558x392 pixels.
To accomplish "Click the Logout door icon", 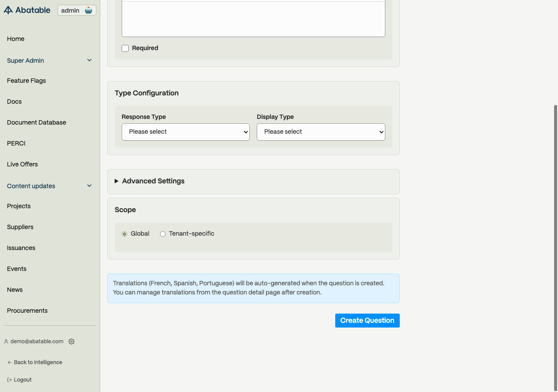I will click(x=10, y=380).
